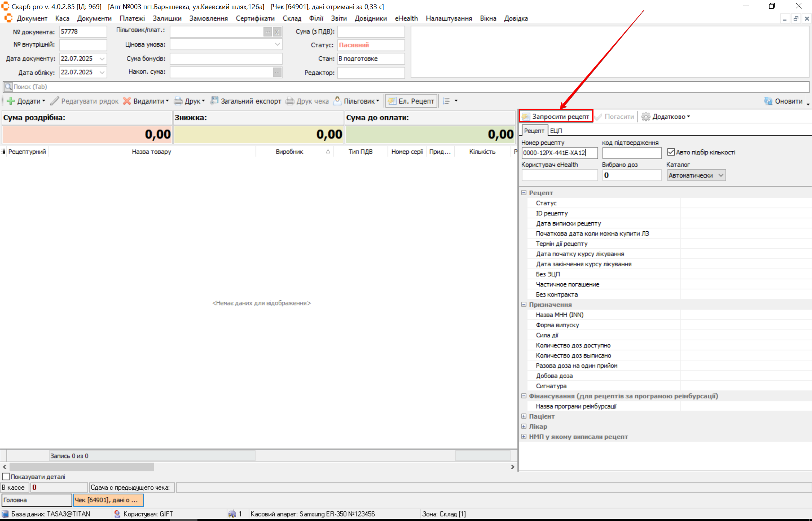Click the Оновити refresh icon

(x=768, y=101)
